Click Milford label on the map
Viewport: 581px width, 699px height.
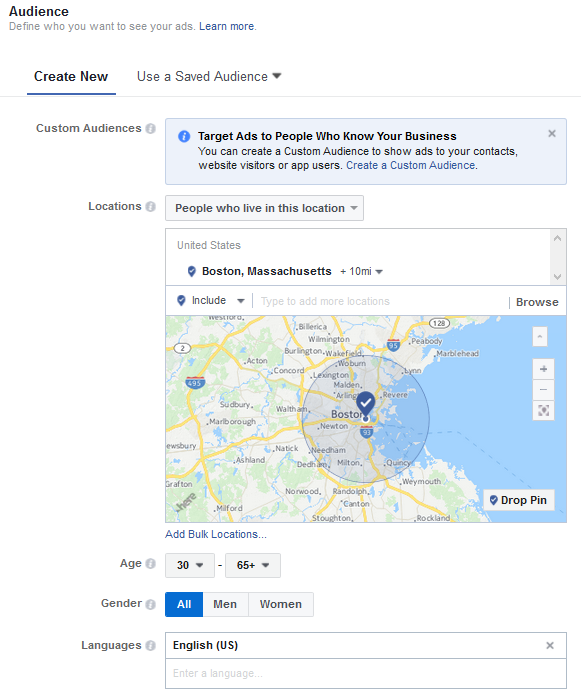click(x=229, y=508)
